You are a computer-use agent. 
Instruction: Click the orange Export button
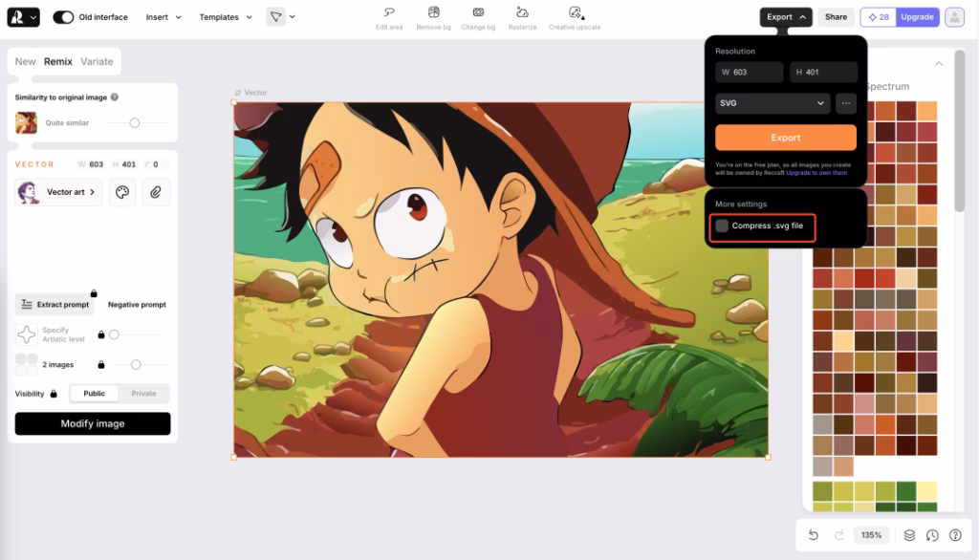pos(786,138)
